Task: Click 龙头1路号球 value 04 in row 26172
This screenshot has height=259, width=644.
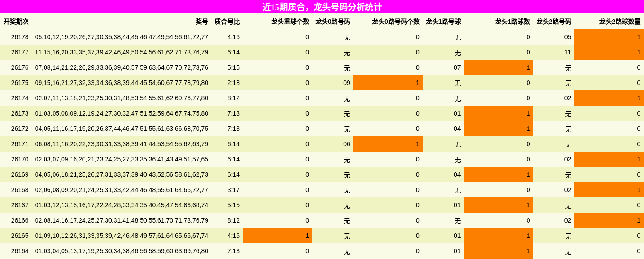Action: [457, 129]
